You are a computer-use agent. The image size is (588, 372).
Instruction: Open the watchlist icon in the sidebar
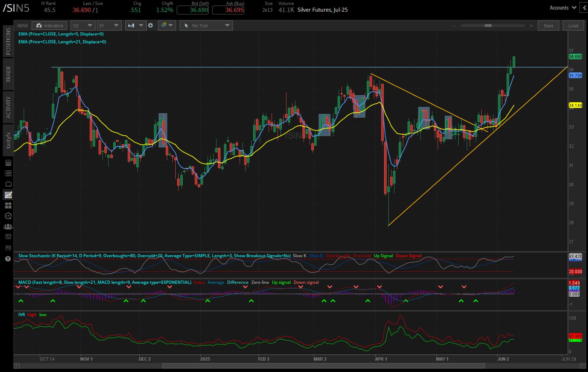[x=8, y=173]
